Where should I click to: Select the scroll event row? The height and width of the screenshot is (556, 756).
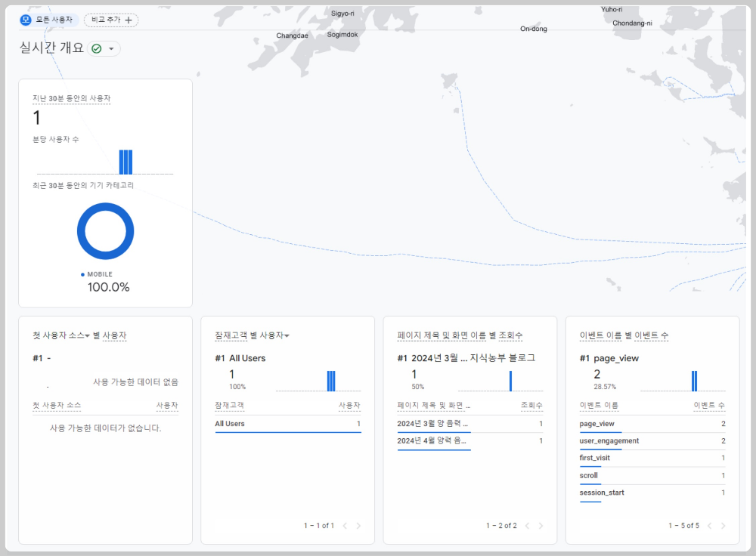652,475
